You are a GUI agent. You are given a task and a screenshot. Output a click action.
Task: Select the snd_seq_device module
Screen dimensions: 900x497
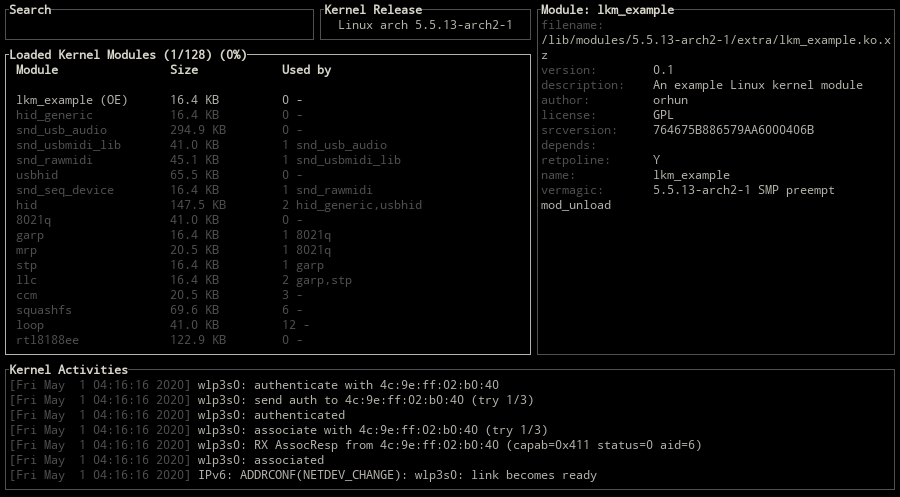(x=267, y=190)
